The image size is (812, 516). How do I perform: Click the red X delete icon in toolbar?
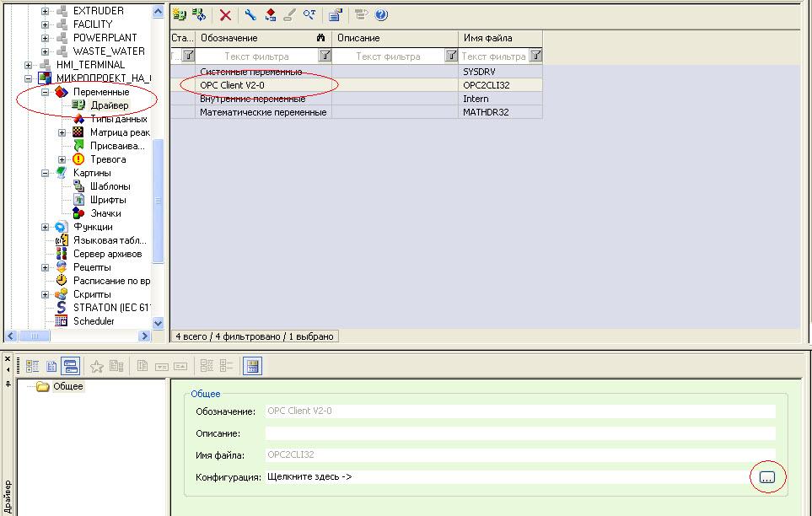225,15
